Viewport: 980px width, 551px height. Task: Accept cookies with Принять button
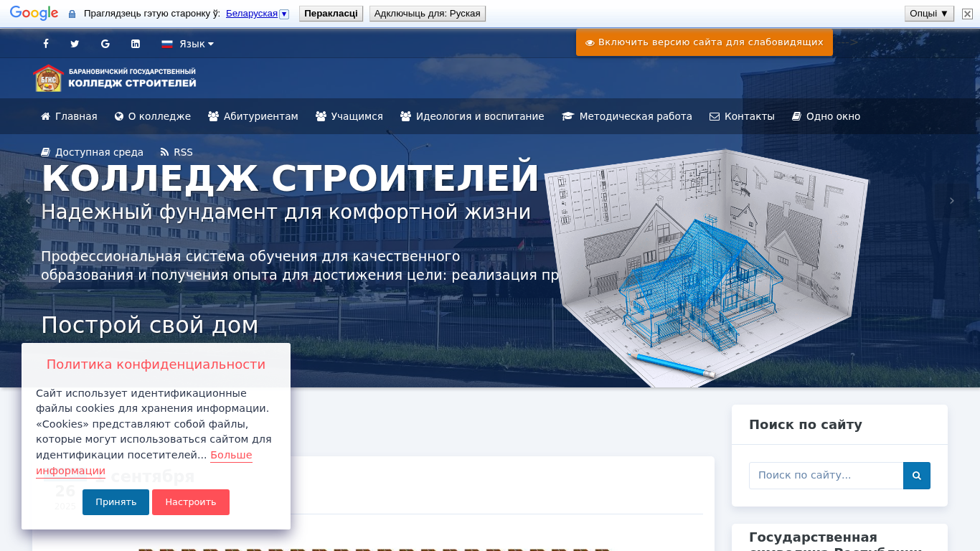[116, 502]
